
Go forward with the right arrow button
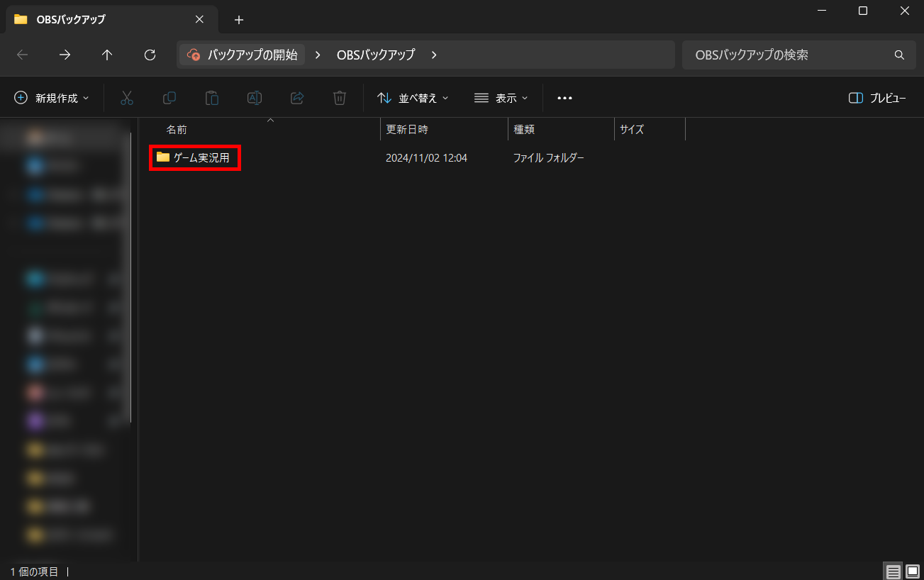(65, 55)
